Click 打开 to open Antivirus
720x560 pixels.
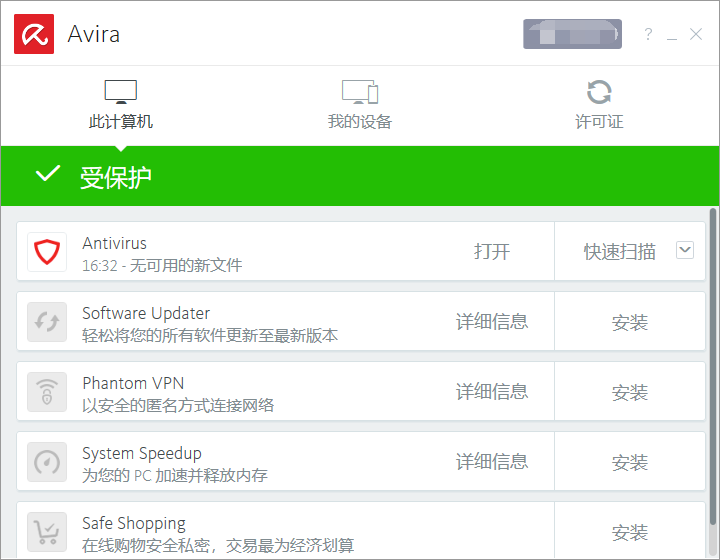pos(492,252)
